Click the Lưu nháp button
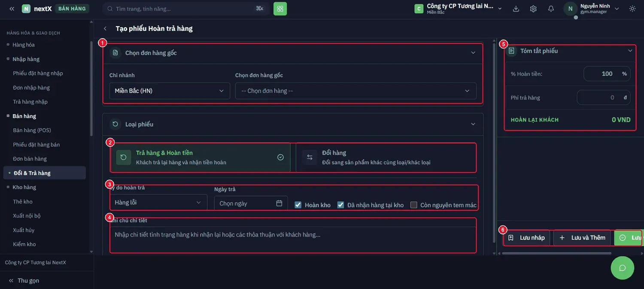Viewport: 644px width, 289px height. point(527,237)
